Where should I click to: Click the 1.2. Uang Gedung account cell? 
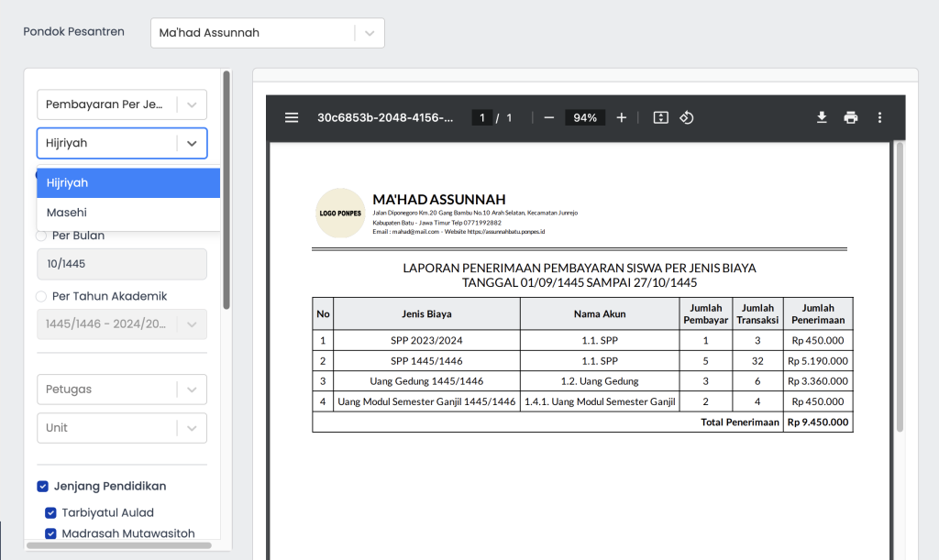tap(600, 381)
